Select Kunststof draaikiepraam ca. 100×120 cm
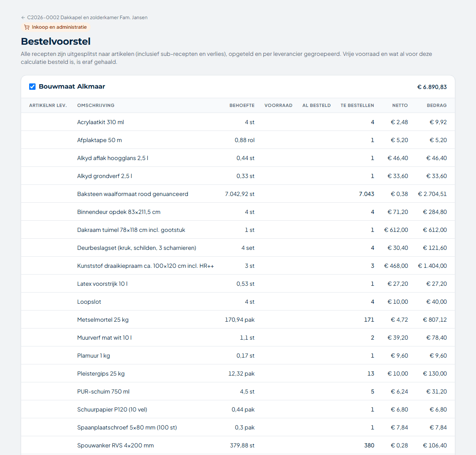476x455 pixels. (x=145, y=266)
